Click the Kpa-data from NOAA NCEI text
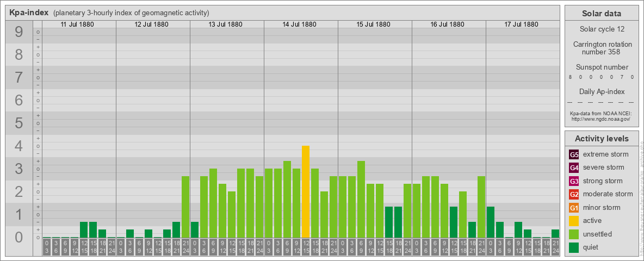Viewport: 644px width, 261px height. click(601, 113)
